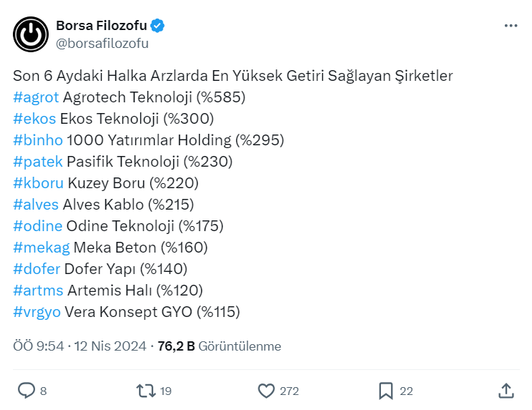Open the #ekos hashtag link

click(x=34, y=119)
